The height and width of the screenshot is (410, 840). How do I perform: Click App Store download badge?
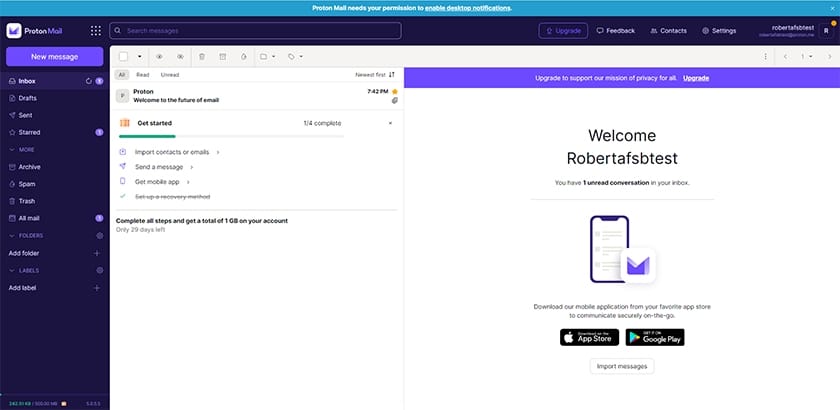click(589, 337)
